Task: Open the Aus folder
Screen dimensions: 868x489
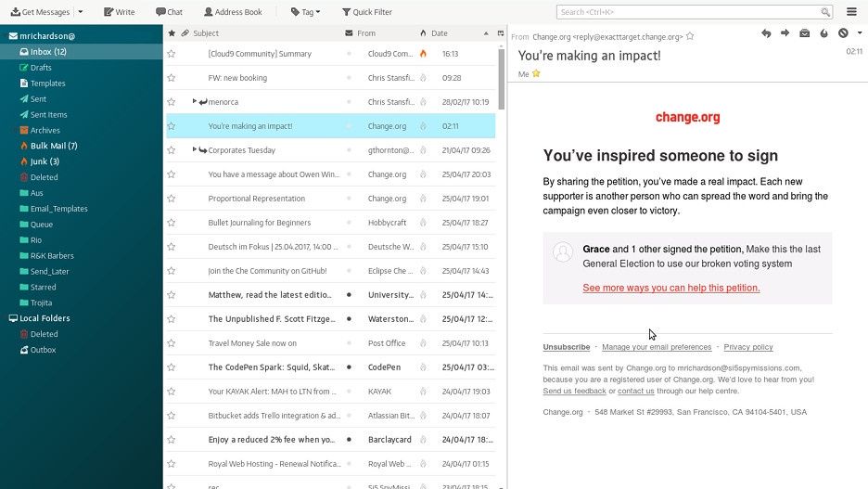Action: point(31,193)
